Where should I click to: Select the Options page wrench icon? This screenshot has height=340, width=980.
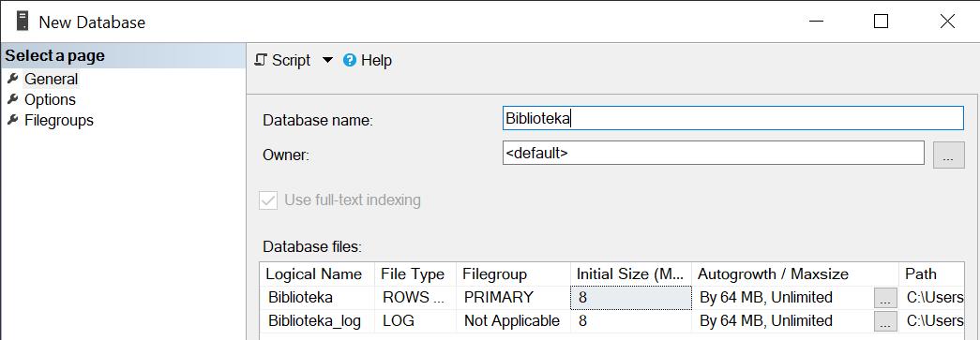point(12,100)
